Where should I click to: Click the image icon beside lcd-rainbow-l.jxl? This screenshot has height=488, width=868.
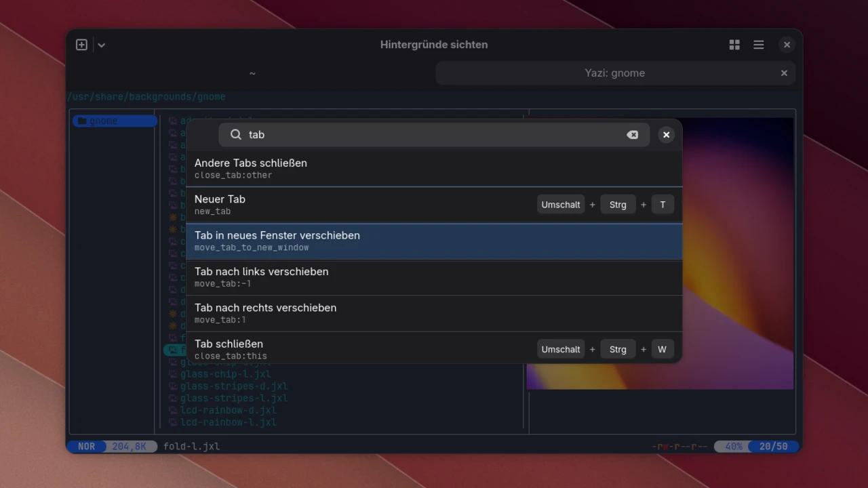pos(173,422)
